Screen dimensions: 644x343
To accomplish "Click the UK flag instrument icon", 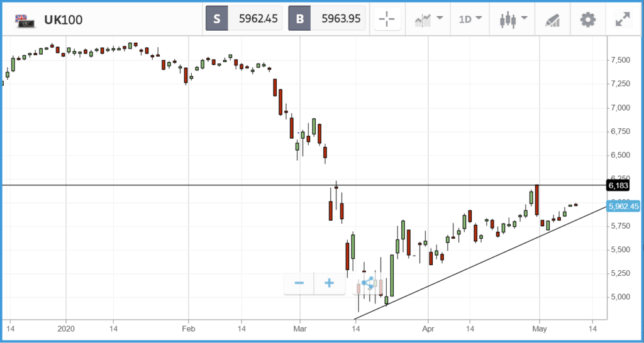I will click(24, 21).
